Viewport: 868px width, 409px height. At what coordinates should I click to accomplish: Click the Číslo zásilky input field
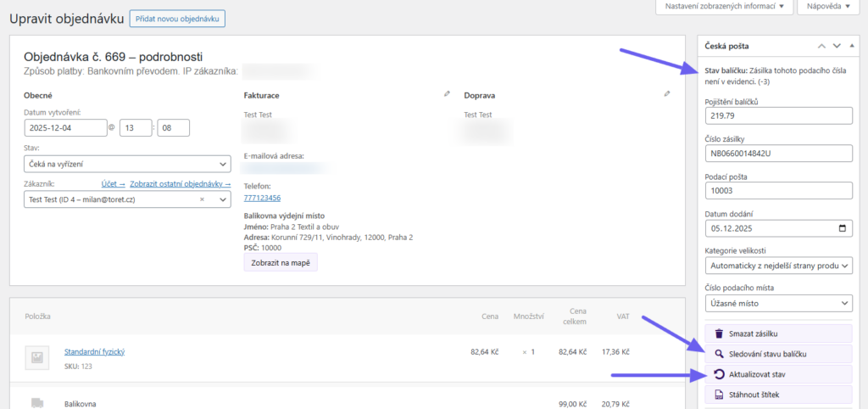pyautogui.click(x=778, y=154)
